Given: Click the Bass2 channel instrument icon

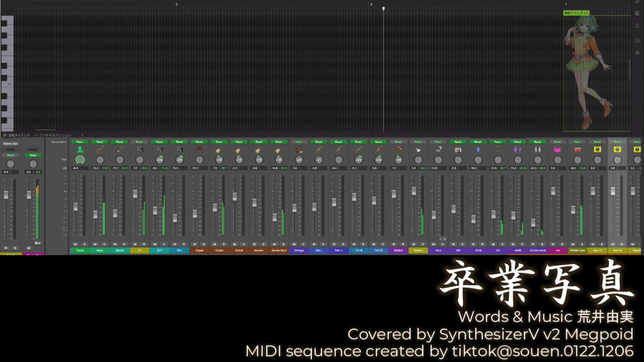Looking at the screenshot, I should tap(119, 149).
